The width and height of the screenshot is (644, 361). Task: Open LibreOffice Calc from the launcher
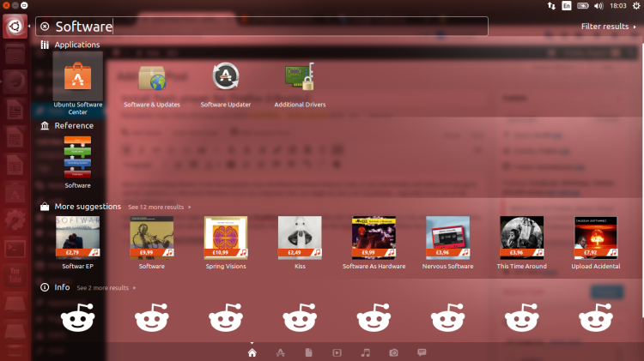[15, 137]
